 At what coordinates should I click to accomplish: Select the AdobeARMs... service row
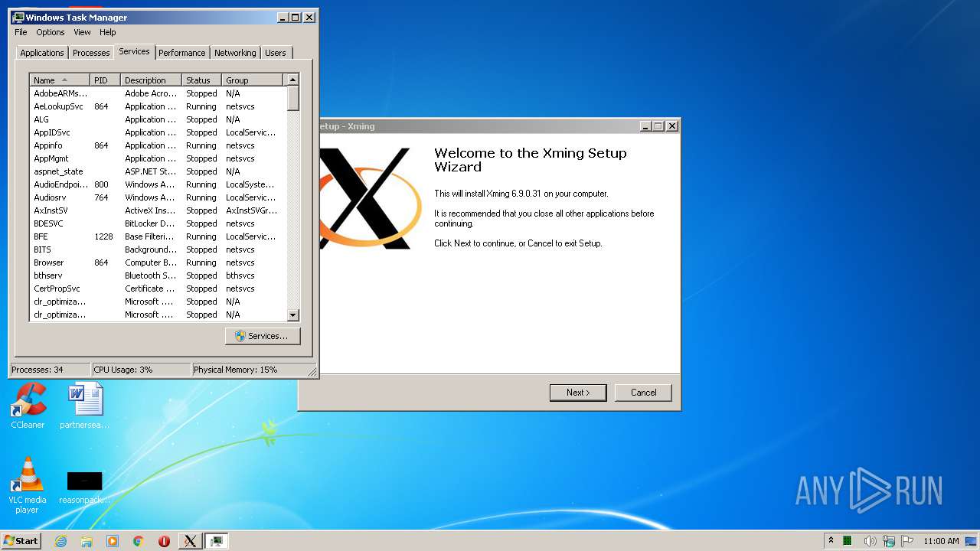click(158, 93)
